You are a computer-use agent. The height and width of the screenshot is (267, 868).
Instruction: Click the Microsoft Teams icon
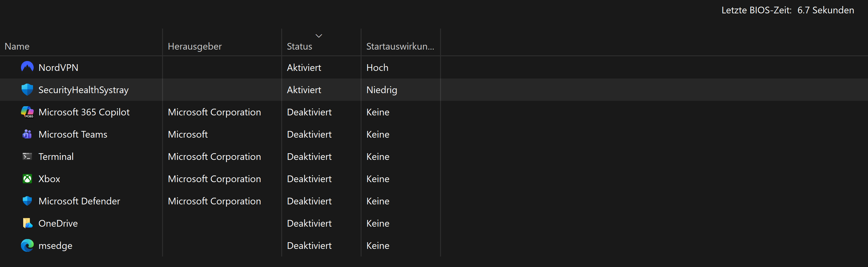(27, 134)
